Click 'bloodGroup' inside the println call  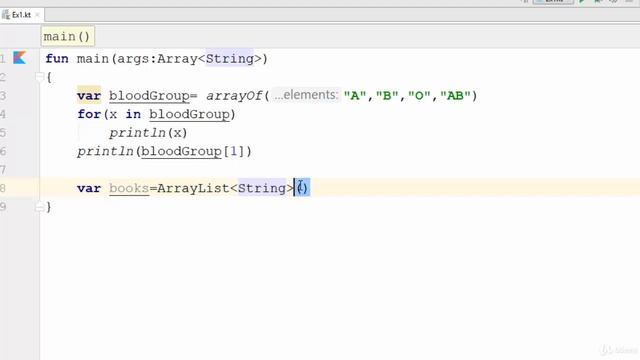point(181,152)
